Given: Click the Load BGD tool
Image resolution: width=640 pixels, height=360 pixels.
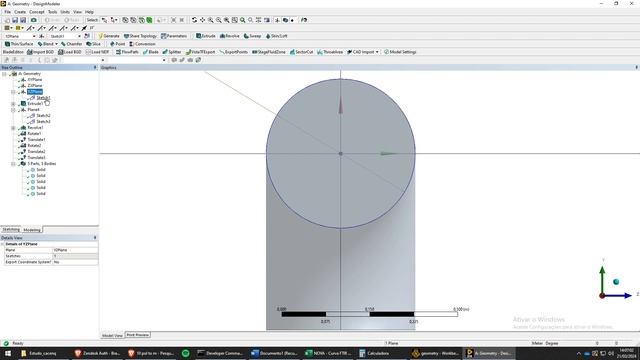Looking at the screenshot, I should [x=70, y=52].
